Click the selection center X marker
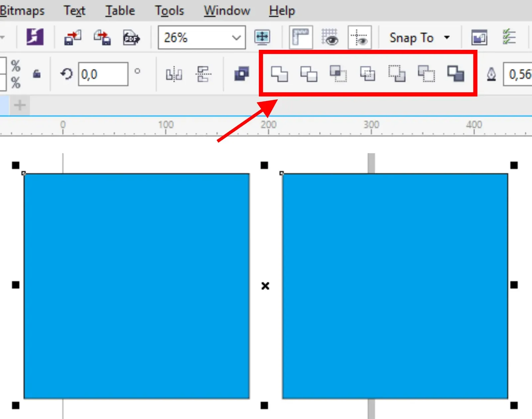The width and height of the screenshot is (532, 419). click(265, 286)
